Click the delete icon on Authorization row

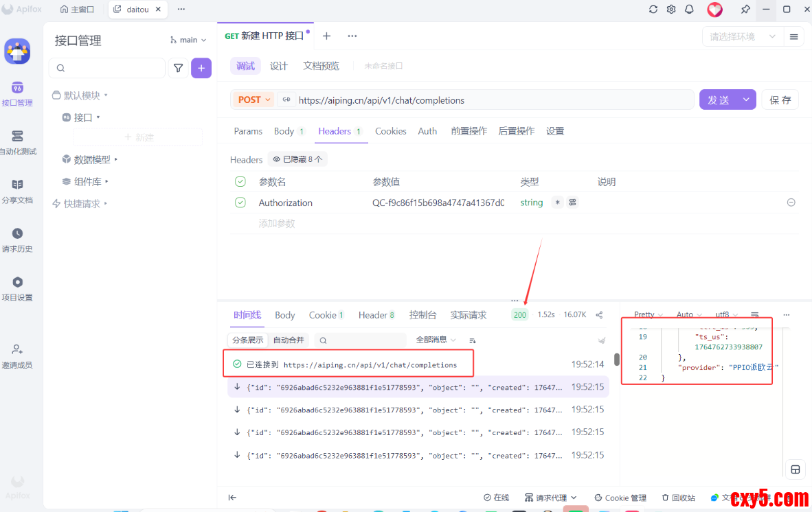tap(791, 202)
